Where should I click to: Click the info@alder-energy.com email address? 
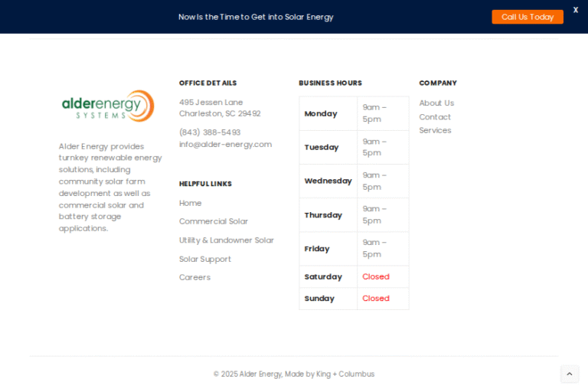coord(225,144)
